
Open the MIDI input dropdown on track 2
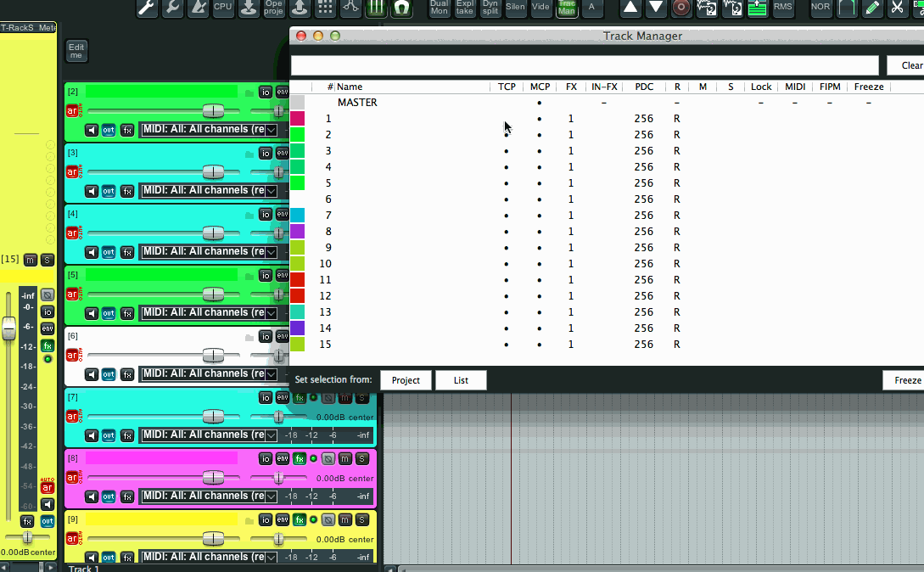[x=271, y=130]
